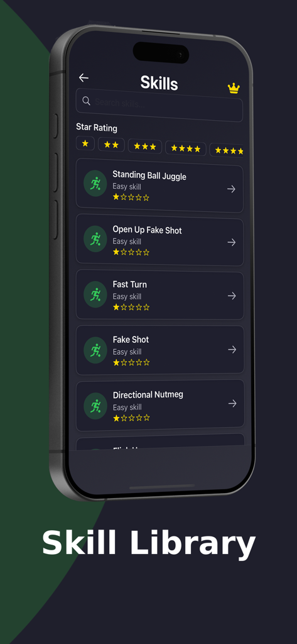Click the search magnifier icon
Viewport: 297px width, 644px height.
(86, 101)
